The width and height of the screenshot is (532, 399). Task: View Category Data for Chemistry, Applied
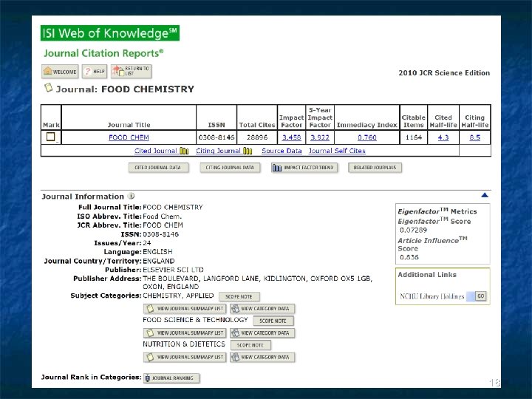262,309
